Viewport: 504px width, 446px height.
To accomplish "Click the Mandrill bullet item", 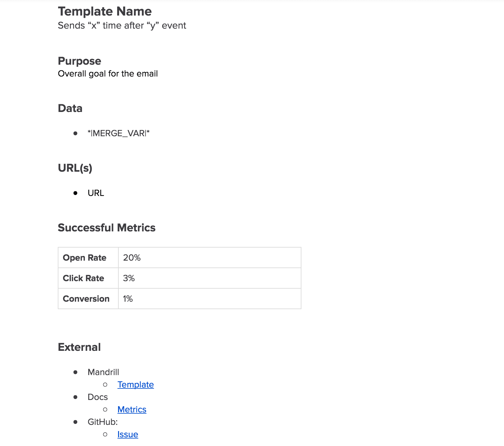I will tap(103, 372).
